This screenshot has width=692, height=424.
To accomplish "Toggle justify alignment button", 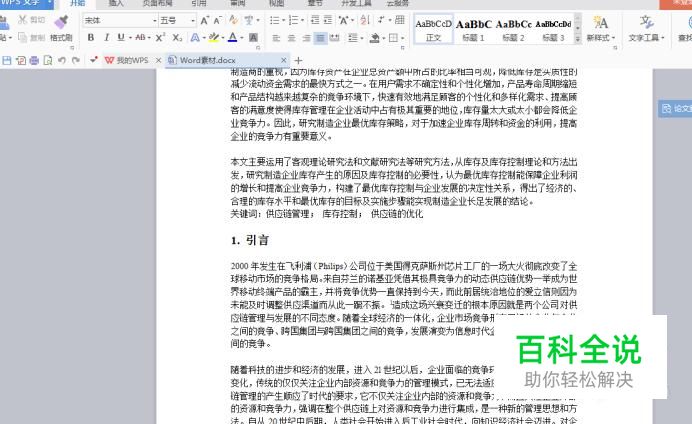I will tap(320, 38).
